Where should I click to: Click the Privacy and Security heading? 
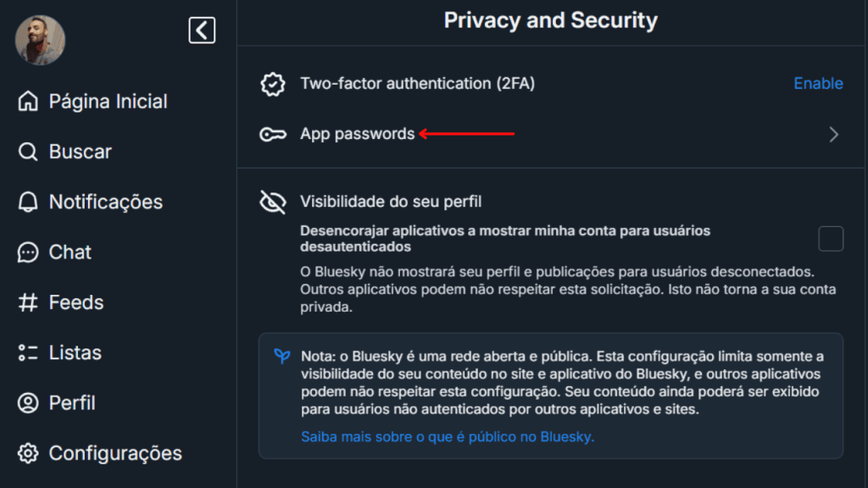551,20
